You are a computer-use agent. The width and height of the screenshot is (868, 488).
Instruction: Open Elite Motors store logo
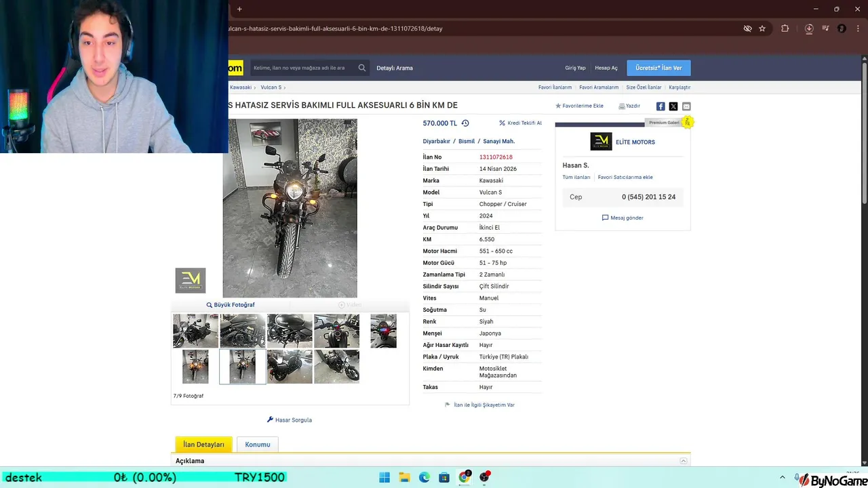601,142
